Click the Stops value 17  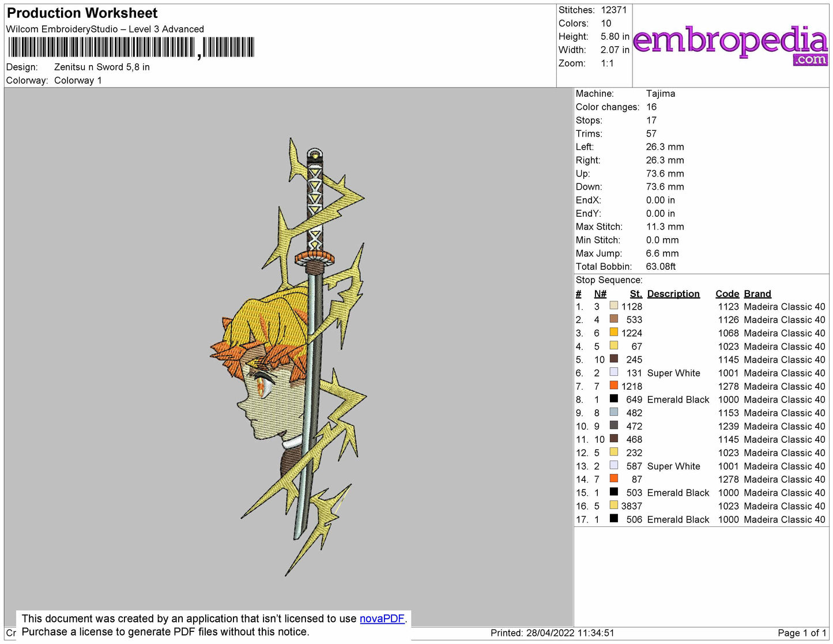tap(651, 120)
